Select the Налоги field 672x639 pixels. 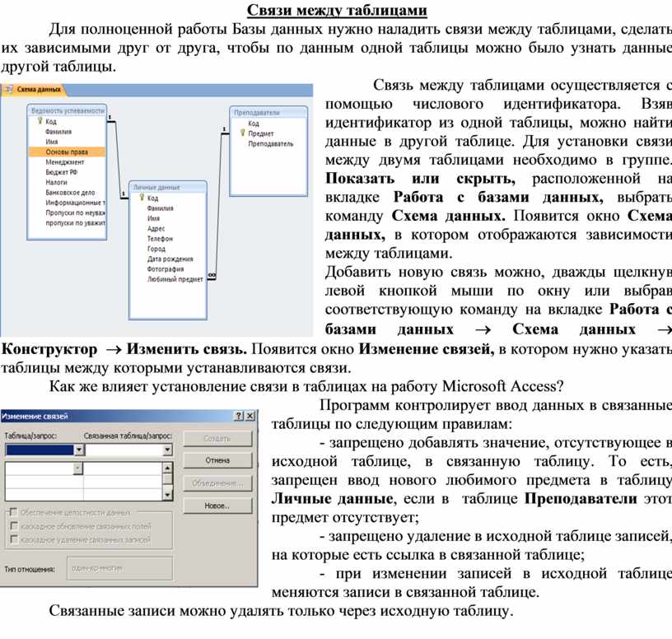[x=56, y=183]
